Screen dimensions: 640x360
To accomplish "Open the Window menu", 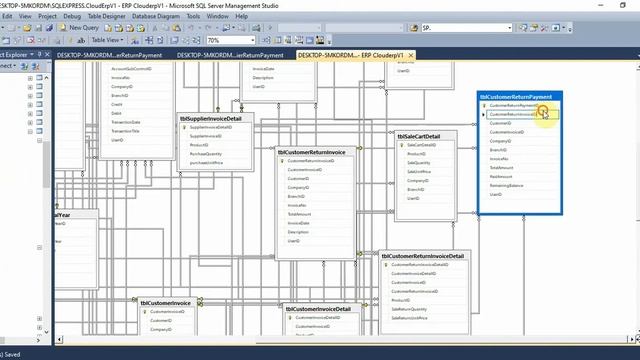I will pyautogui.click(x=217, y=16).
